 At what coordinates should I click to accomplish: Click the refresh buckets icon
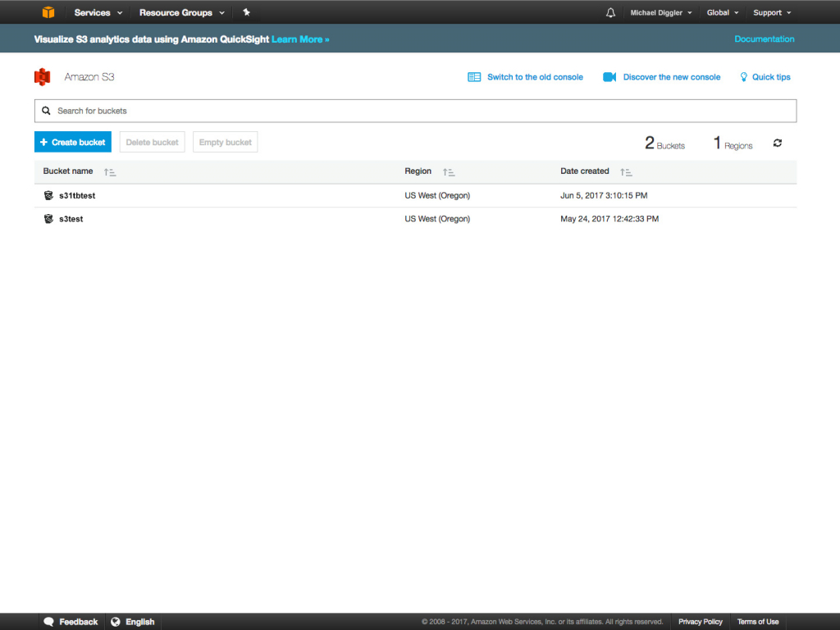pos(778,143)
